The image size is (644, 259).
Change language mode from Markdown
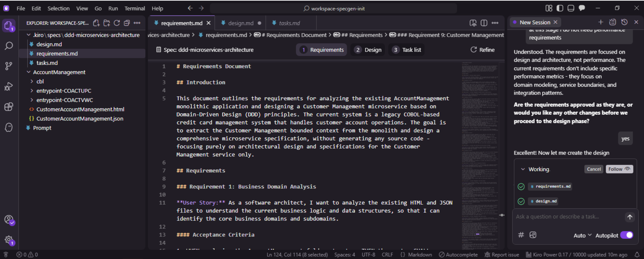420,255
